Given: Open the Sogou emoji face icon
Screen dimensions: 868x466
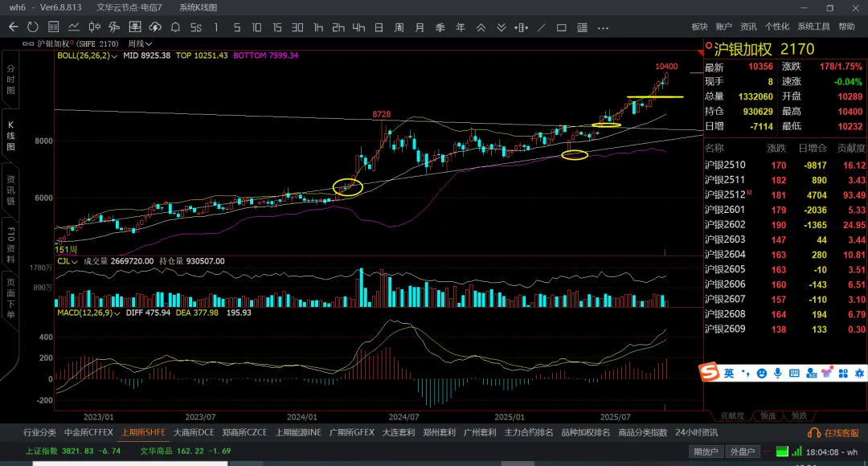Looking at the screenshot, I should coord(762,374).
